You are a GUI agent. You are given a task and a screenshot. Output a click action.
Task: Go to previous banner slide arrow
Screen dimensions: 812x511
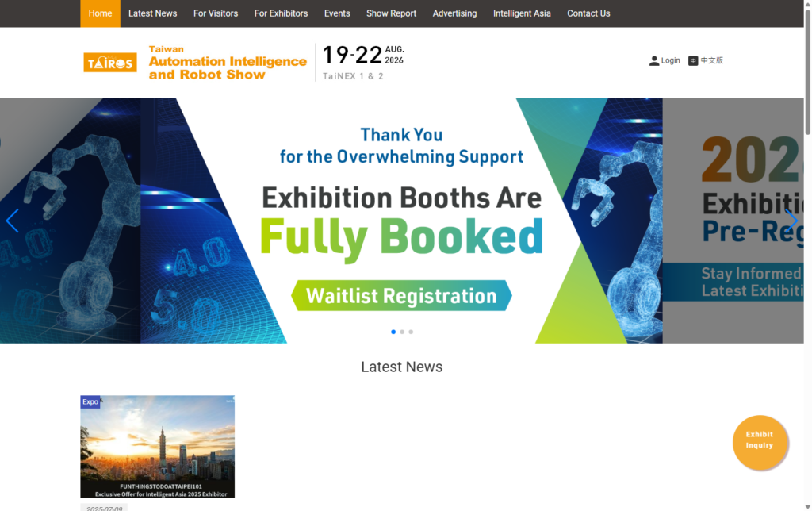click(12, 221)
